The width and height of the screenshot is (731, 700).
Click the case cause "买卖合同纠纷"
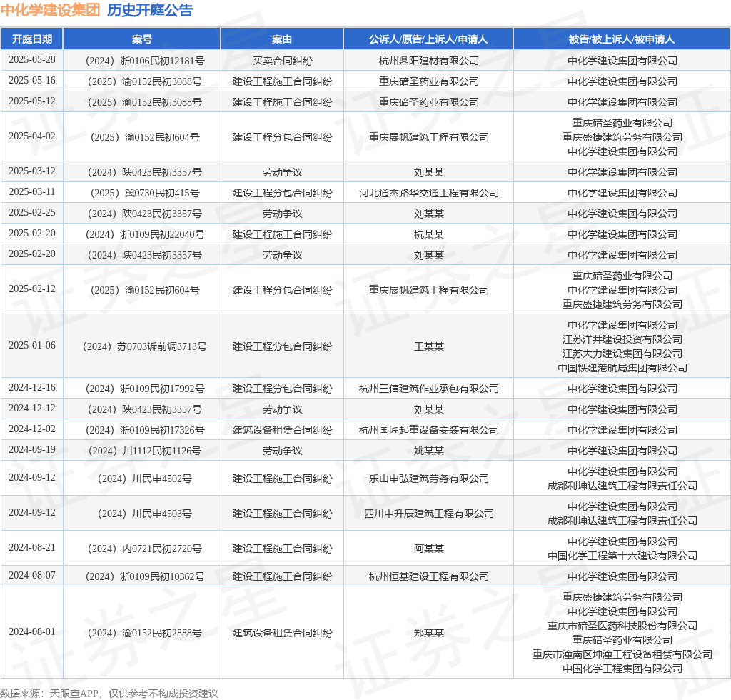pos(282,61)
